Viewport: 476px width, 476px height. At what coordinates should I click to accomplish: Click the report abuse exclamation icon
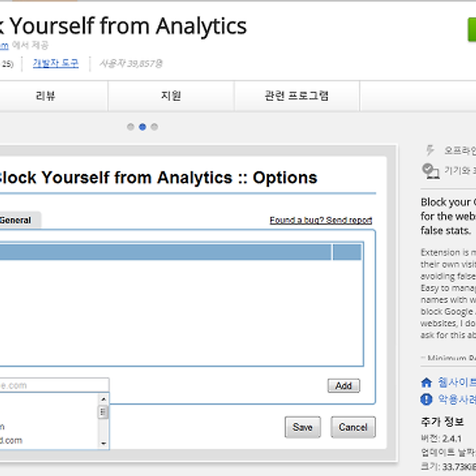(x=426, y=399)
